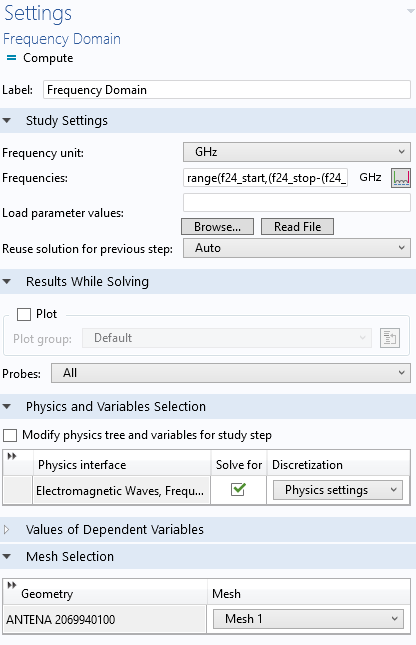Enable the Plot checkbox
The height and width of the screenshot is (645, 416).
(24, 314)
